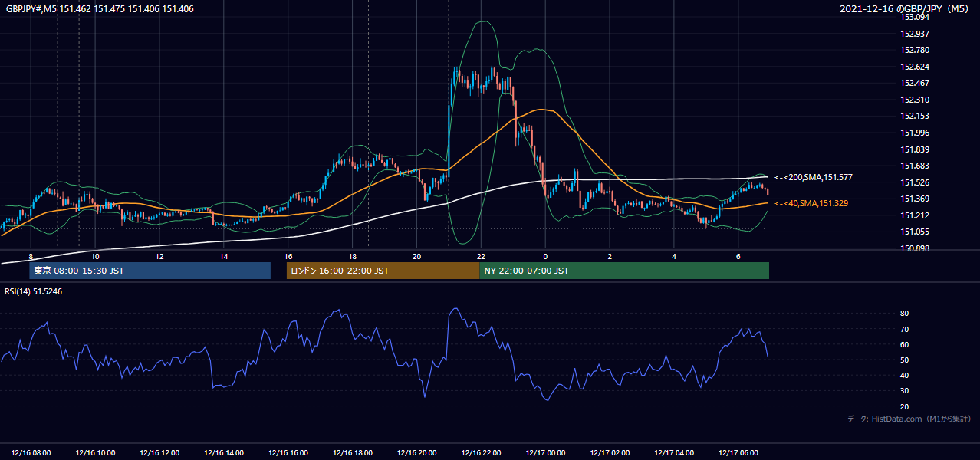Click the 12/16 14:00 date label

224,452
